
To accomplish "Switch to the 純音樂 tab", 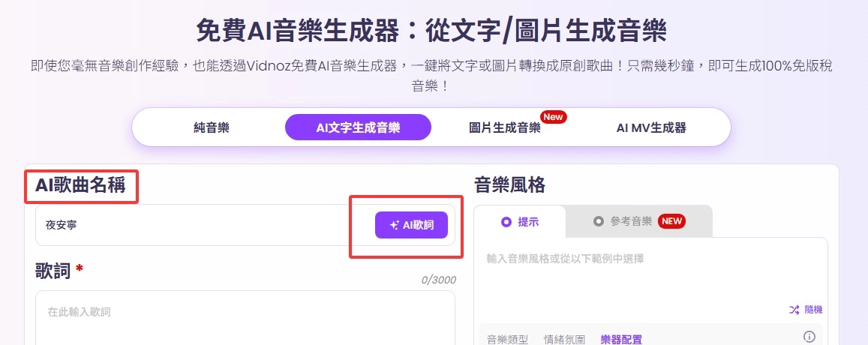I will click(211, 127).
